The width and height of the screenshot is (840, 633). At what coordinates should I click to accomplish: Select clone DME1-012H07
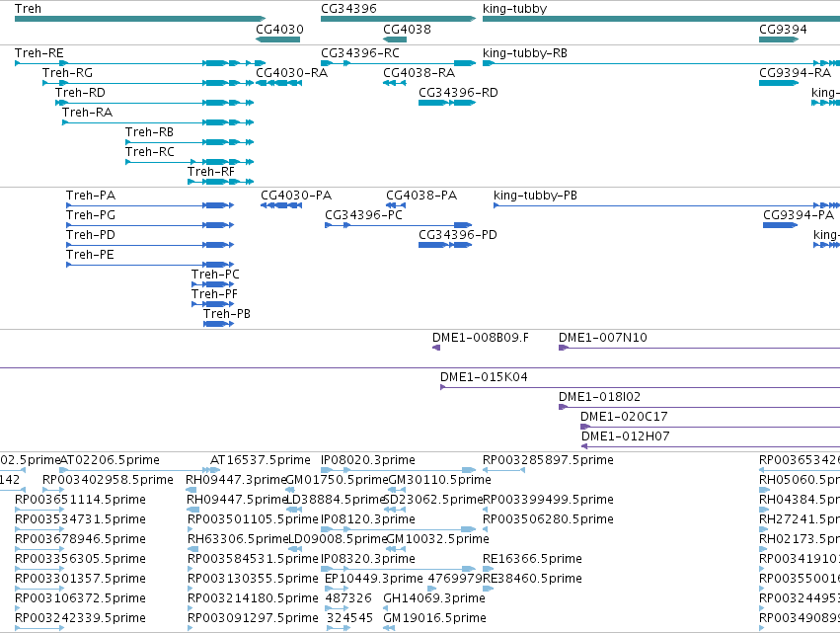click(x=711, y=446)
